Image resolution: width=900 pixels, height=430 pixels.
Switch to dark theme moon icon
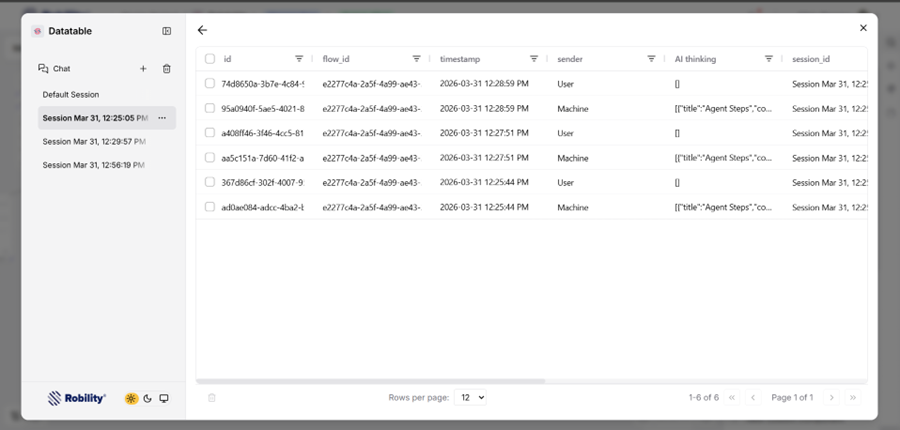[148, 398]
